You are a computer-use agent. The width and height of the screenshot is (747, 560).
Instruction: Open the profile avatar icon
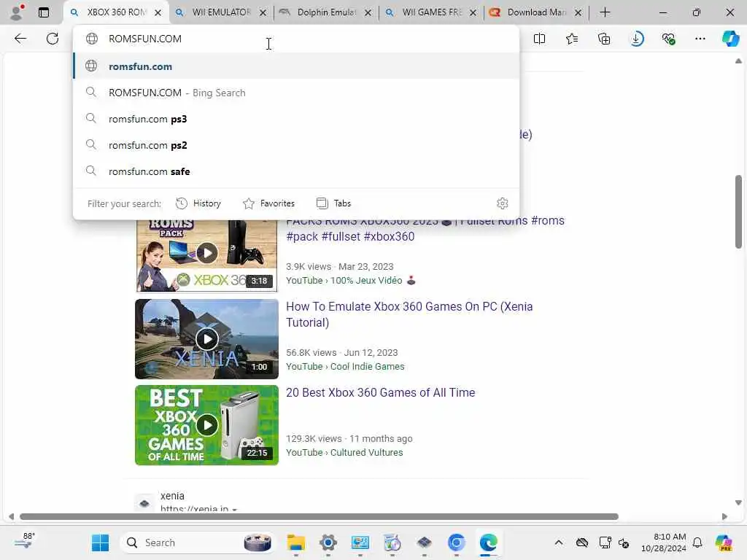pyautogui.click(x=17, y=12)
